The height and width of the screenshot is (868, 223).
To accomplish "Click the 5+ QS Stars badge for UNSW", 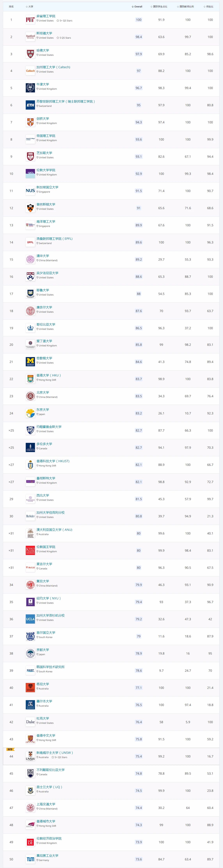I will click(59, 757).
